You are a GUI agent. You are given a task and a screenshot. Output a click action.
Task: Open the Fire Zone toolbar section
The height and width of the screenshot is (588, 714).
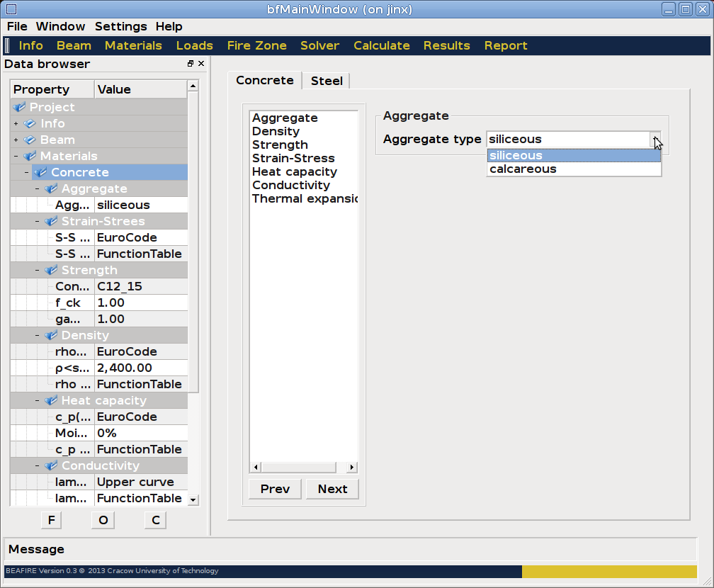pos(256,45)
